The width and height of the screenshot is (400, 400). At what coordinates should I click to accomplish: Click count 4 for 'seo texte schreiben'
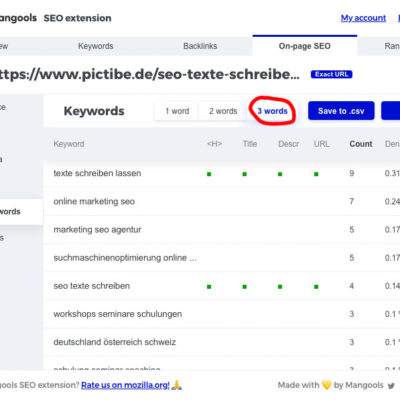(x=352, y=286)
